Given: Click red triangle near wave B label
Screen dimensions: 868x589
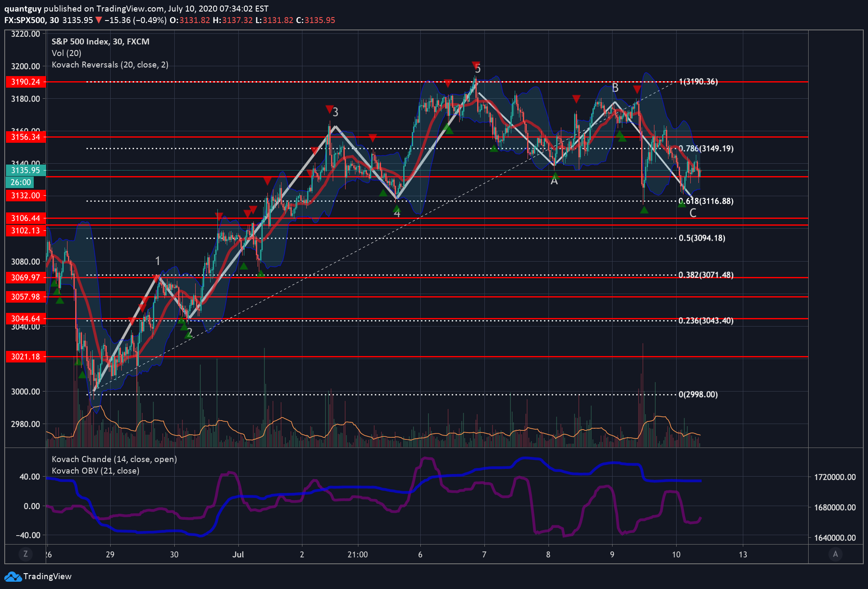Looking at the screenshot, I should click(x=636, y=89).
